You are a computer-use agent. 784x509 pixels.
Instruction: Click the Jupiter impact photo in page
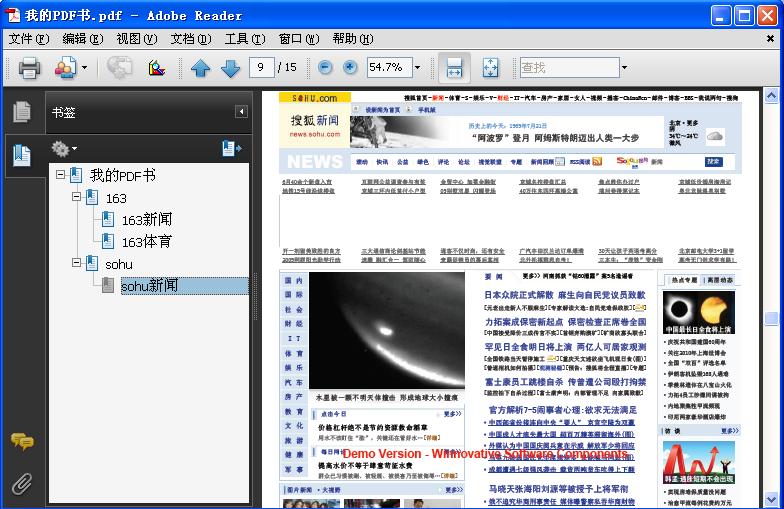pos(387,330)
